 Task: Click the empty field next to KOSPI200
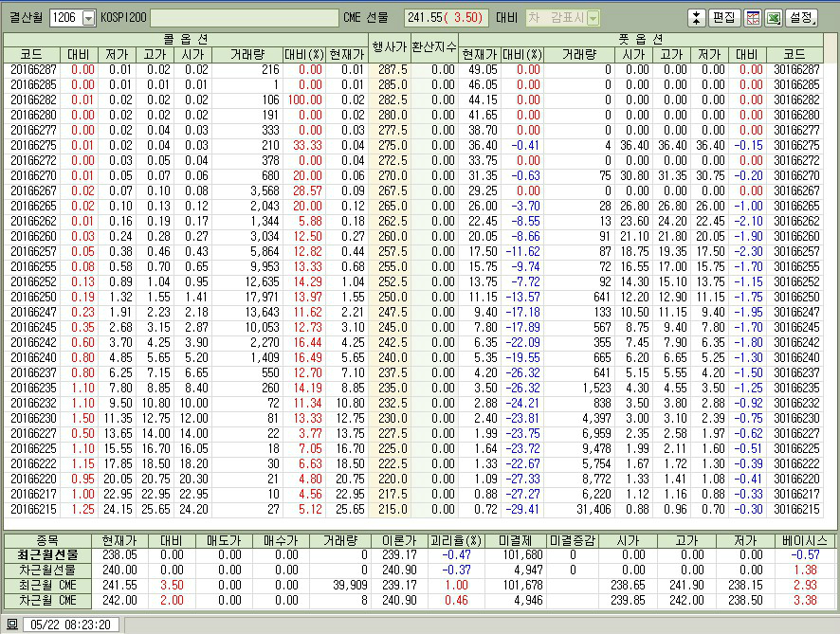(x=244, y=18)
